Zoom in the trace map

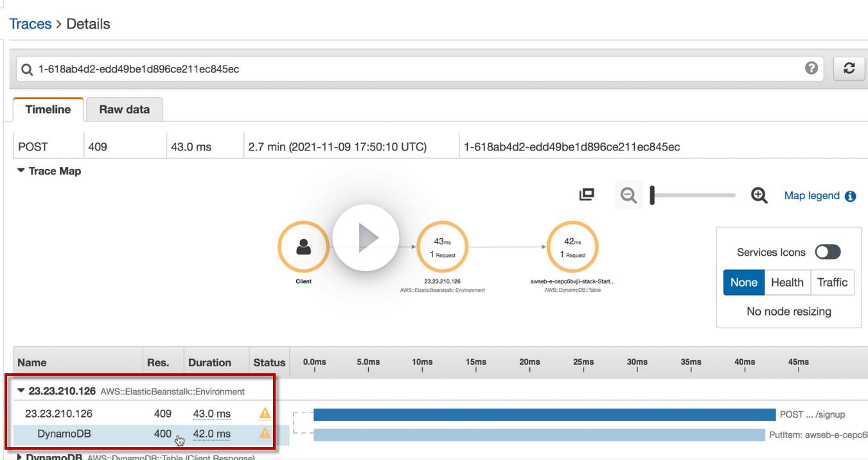[x=759, y=195]
